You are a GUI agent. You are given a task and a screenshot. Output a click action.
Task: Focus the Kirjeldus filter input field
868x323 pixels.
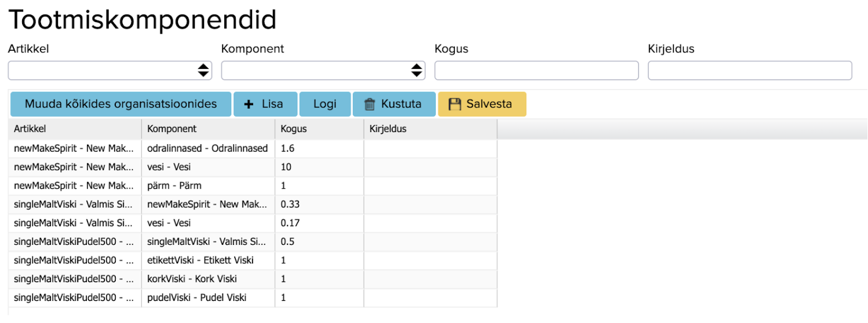tap(749, 70)
